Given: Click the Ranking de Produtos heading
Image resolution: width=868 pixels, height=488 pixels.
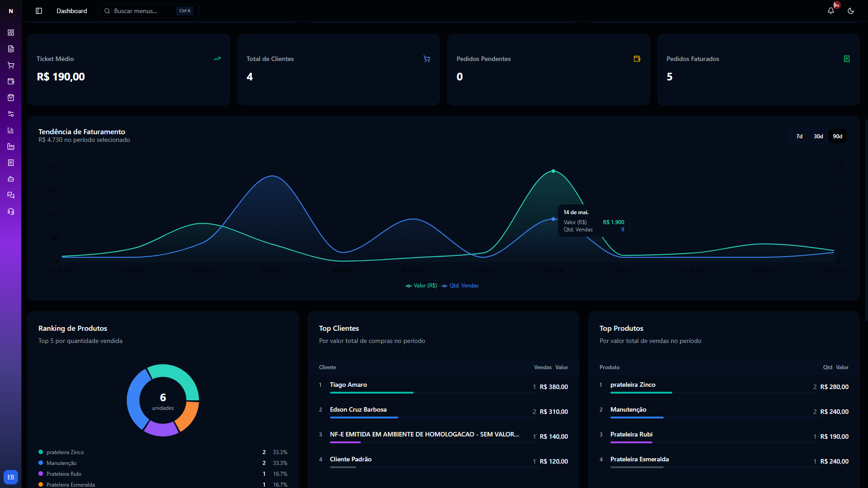Looking at the screenshot, I should point(73,328).
